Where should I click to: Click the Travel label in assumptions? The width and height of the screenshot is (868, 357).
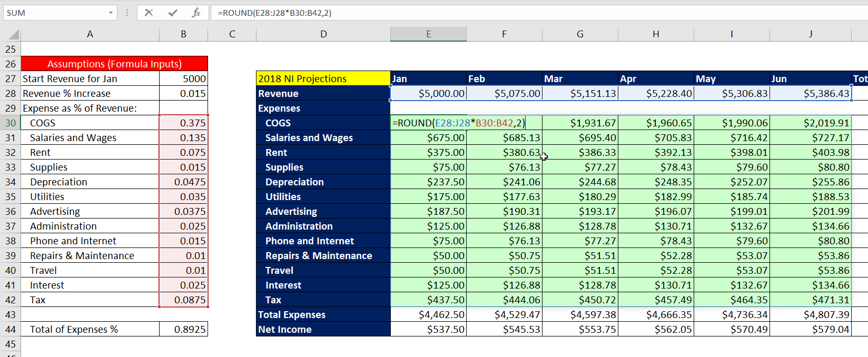(90, 270)
